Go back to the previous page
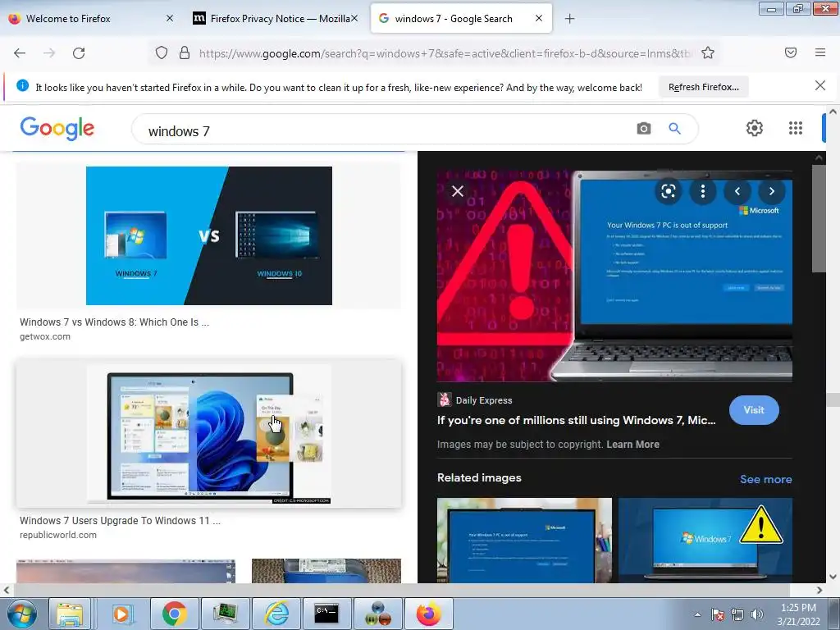Image resolution: width=840 pixels, height=630 pixels. point(20,53)
